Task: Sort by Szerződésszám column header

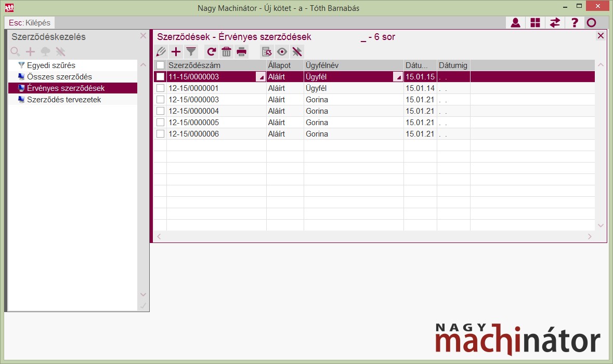Action: (216, 65)
